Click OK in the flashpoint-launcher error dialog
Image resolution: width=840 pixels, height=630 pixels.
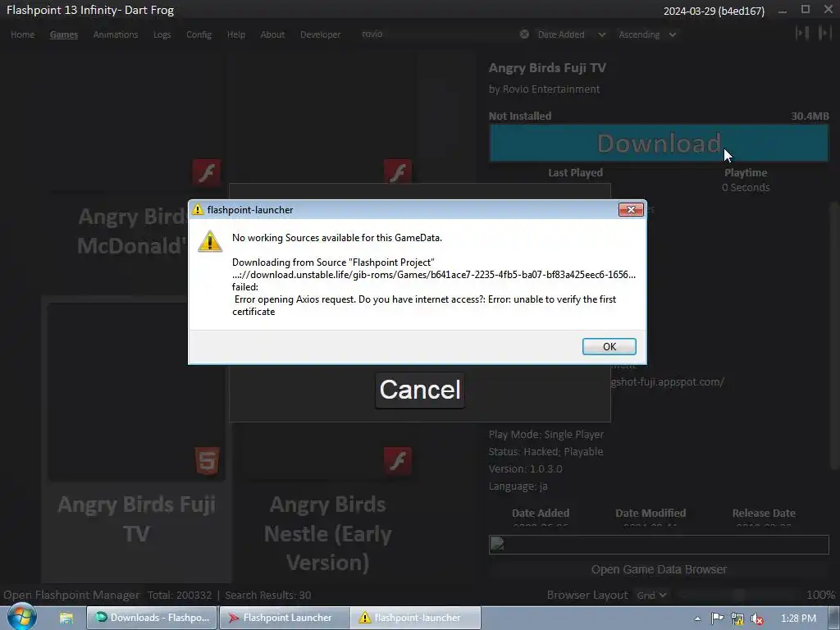[609, 347]
